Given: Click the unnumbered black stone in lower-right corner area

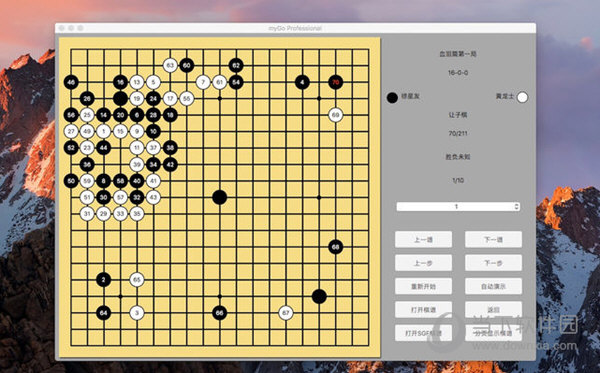Looking at the screenshot, I should [x=319, y=296].
